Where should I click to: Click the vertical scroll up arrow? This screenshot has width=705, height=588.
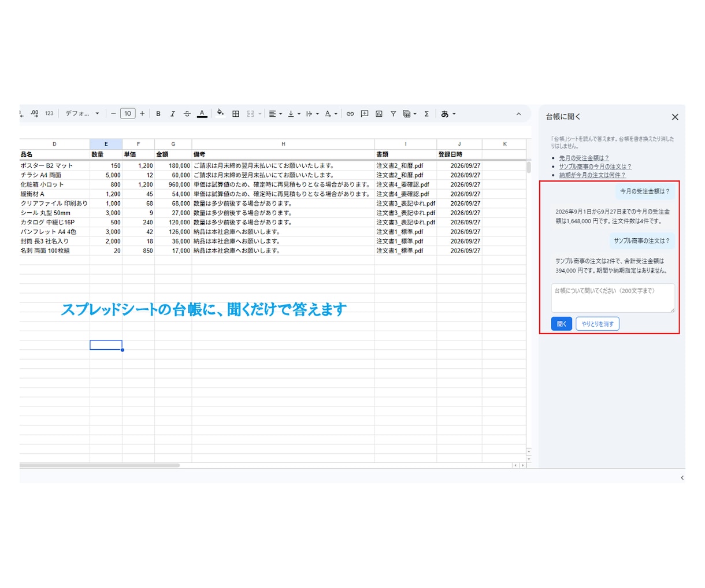(529, 452)
